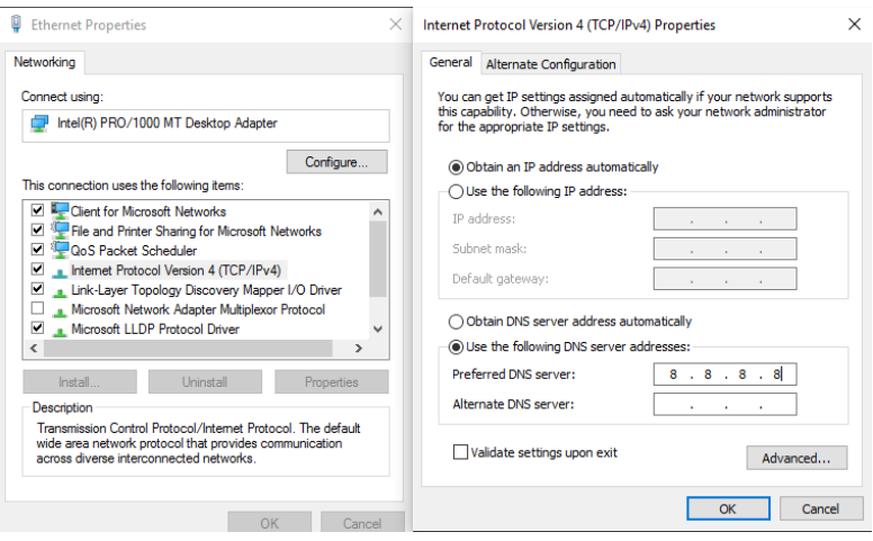Click the IP address field
The image size is (873, 541).
[x=725, y=219]
